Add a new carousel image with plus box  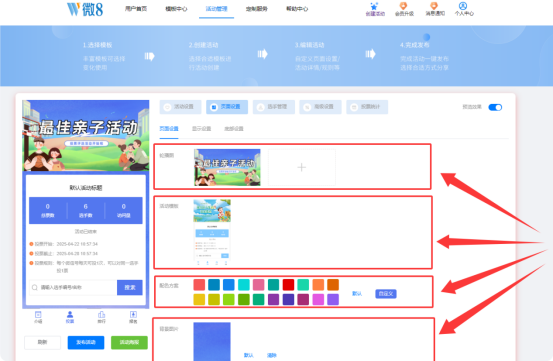pos(302,167)
